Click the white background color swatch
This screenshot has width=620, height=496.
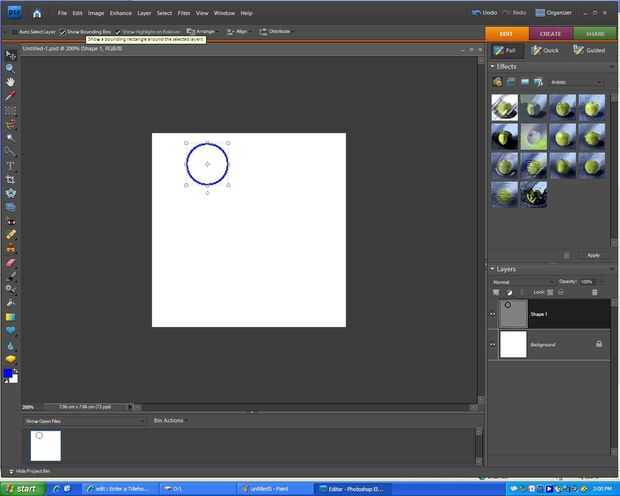14,379
